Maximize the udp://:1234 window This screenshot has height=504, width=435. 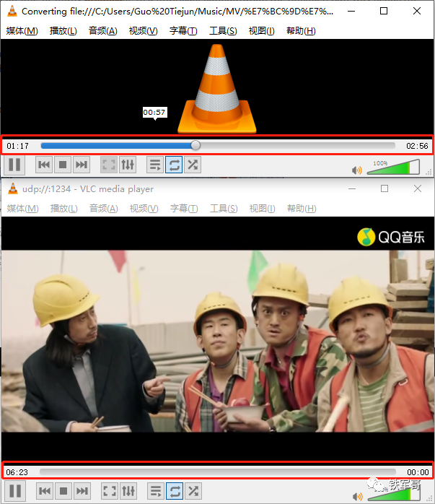click(385, 188)
